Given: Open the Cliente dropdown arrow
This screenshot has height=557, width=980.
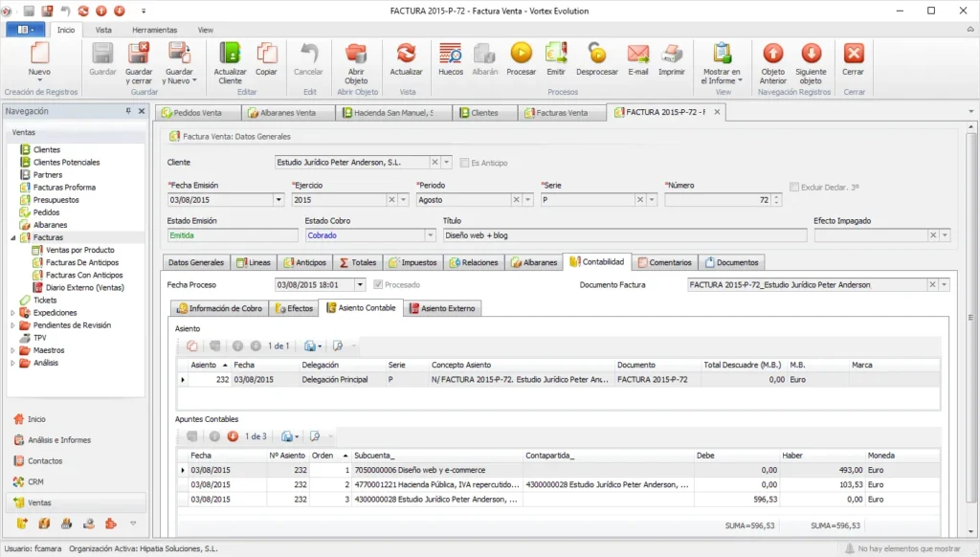Looking at the screenshot, I should (x=446, y=163).
